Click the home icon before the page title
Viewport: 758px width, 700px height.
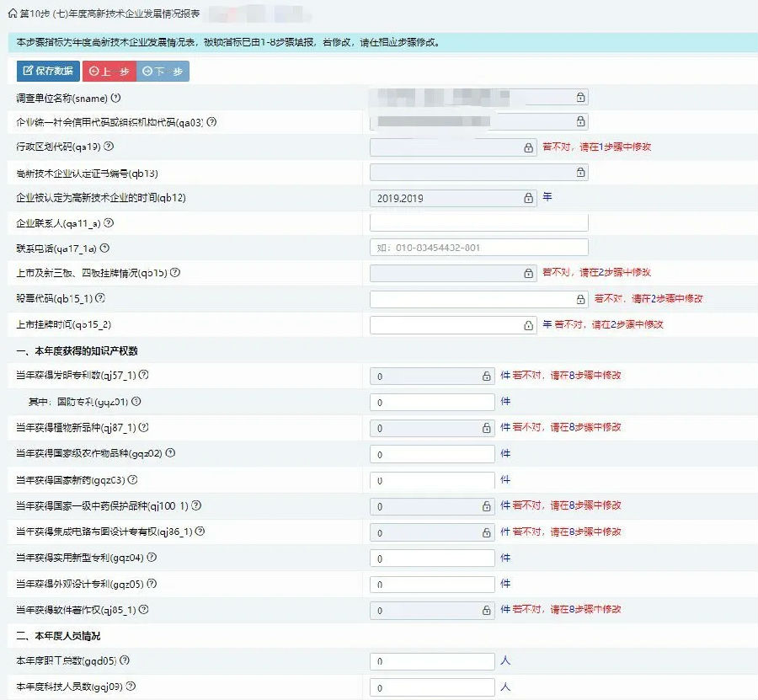click(x=11, y=15)
